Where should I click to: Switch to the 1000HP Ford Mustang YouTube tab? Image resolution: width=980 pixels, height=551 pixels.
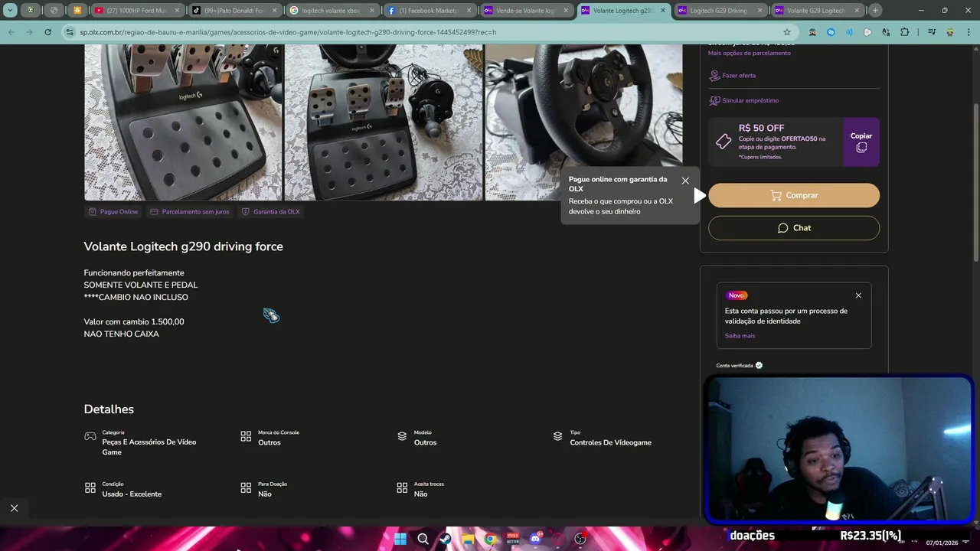[137, 11]
